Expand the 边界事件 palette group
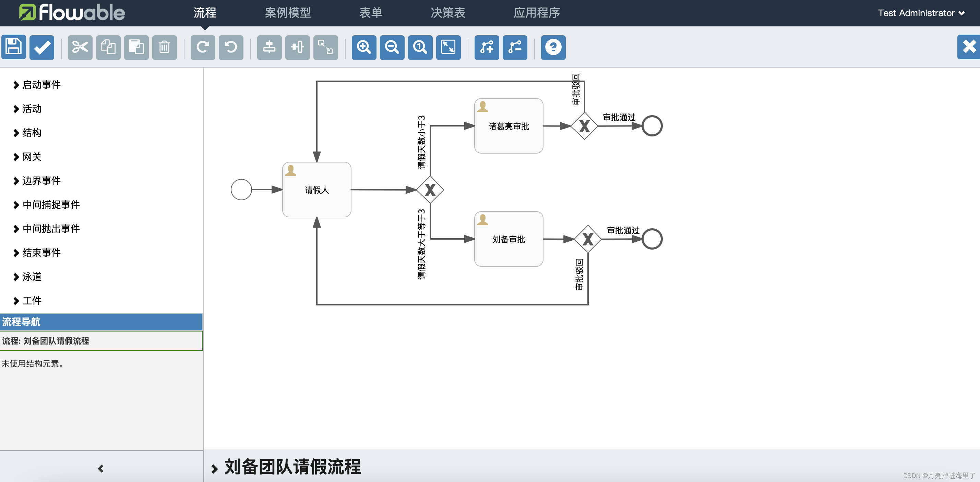The width and height of the screenshot is (980, 482). (37, 181)
